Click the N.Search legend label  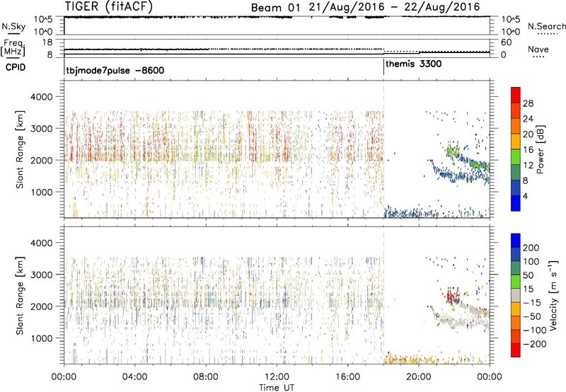coord(546,26)
